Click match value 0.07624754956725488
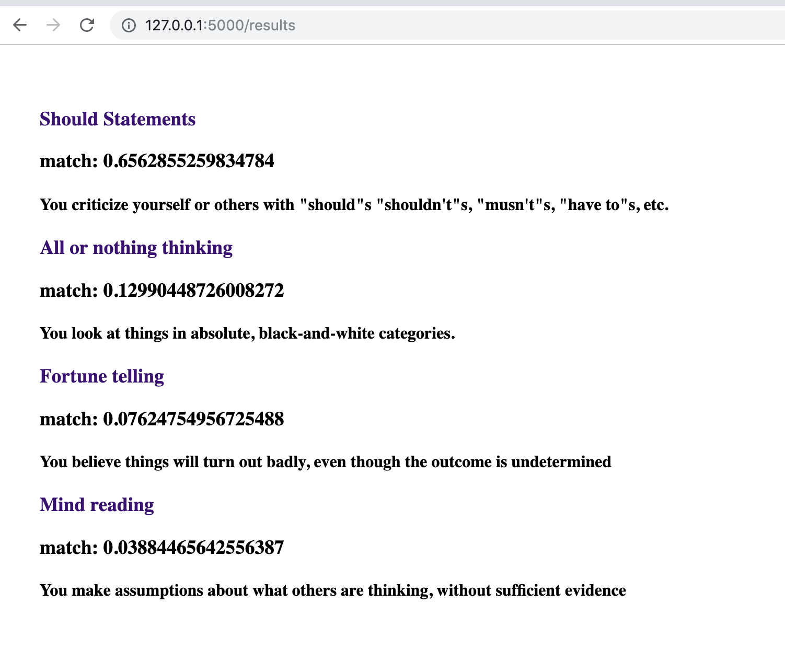 [x=162, y=419]
